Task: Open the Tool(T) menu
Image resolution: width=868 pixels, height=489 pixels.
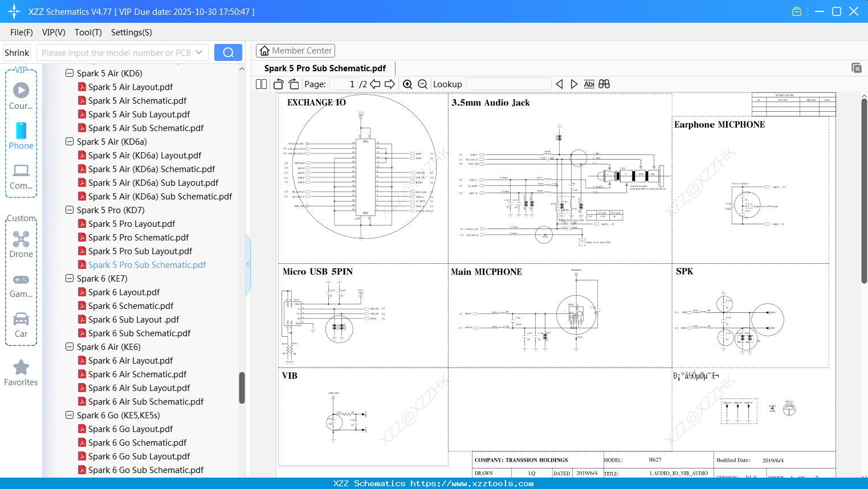Action: tap(88, 32)
